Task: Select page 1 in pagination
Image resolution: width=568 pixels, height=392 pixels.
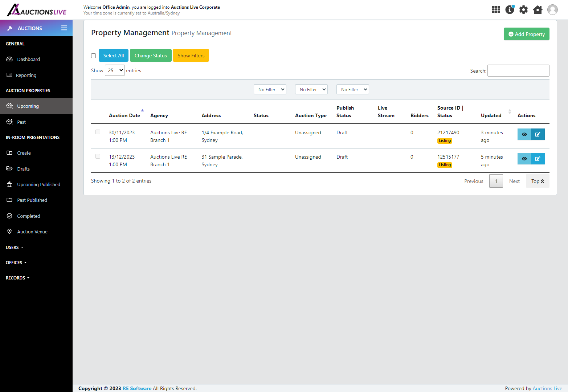Action: (496, 181)
